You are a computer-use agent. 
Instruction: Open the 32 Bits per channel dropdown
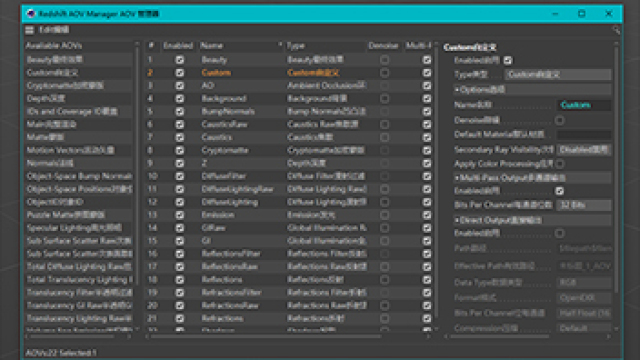click(x=584, y=205)
